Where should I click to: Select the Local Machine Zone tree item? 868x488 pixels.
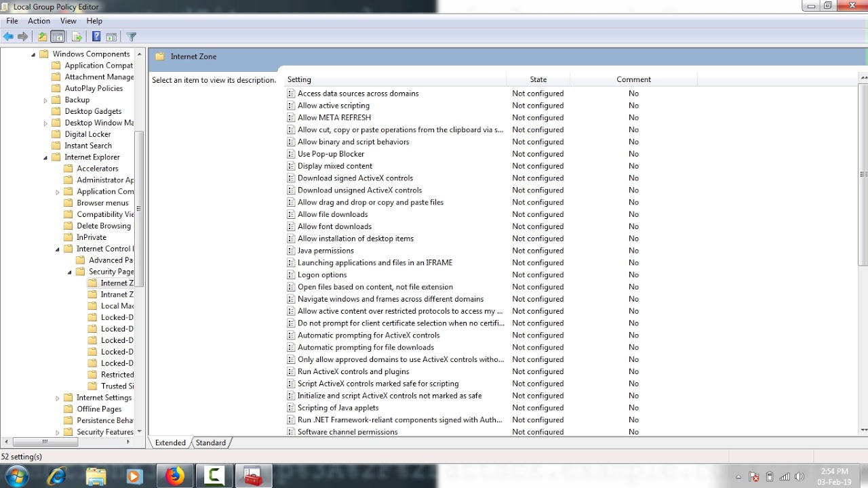point(117,306)
